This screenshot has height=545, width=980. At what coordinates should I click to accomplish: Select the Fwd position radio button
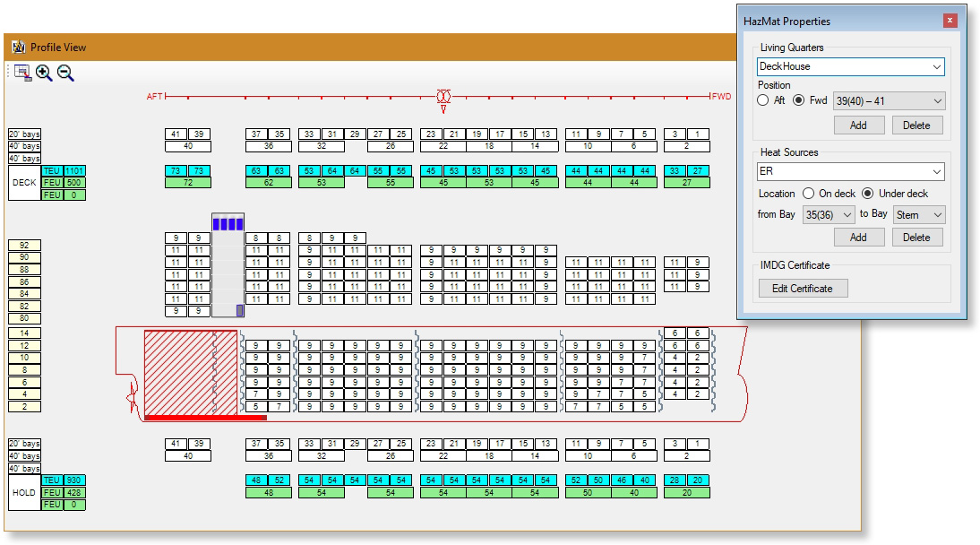[798, 100]
